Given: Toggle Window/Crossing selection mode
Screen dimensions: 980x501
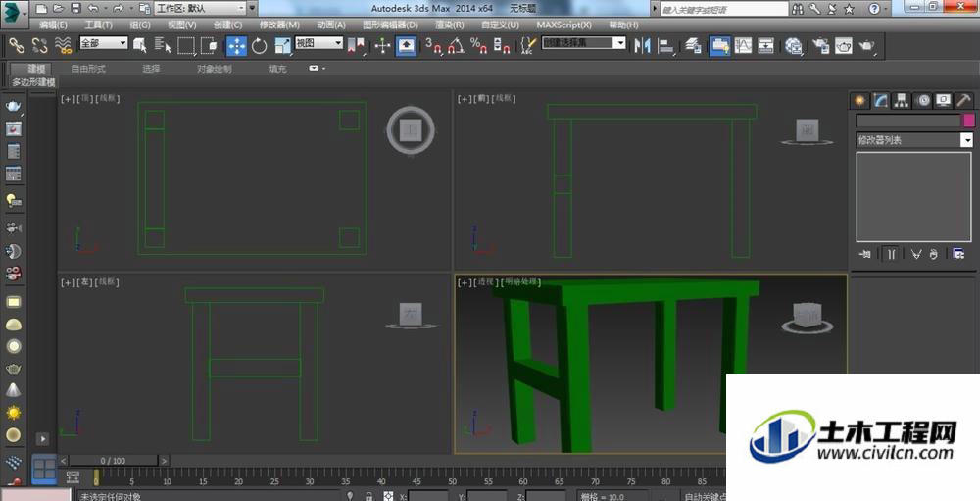Looking at the screenshot, I should 210,45.
